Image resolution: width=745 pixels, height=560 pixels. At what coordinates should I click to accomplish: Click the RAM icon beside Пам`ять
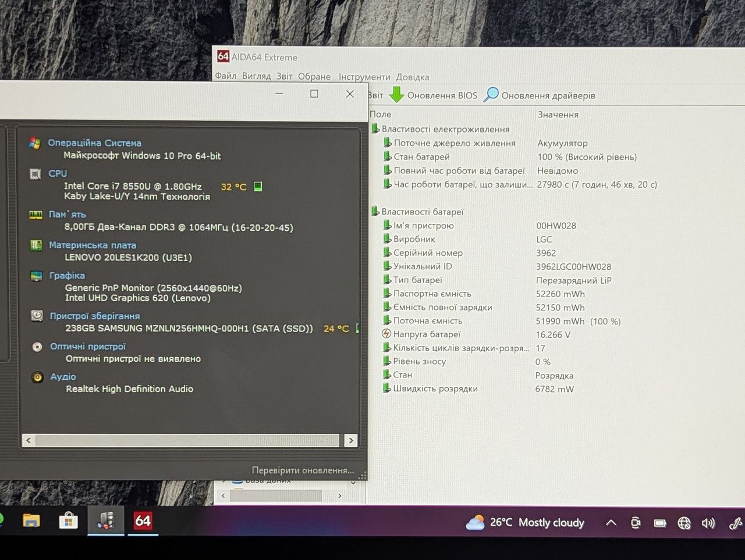click(36, 215)
